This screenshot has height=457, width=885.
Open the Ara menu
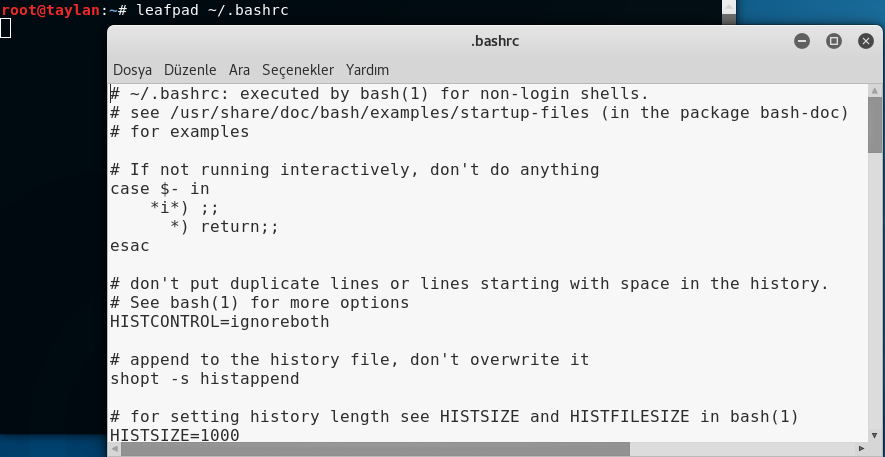[x=239, y=70]
